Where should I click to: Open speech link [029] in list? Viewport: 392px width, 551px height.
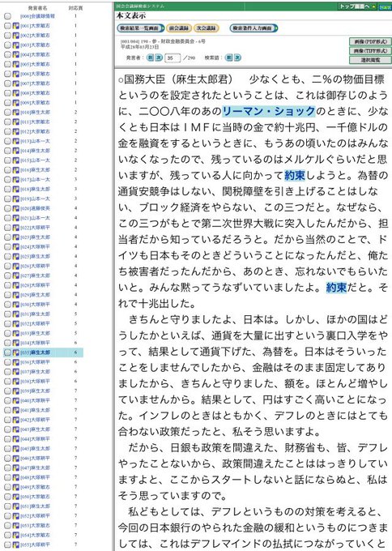pyautogui.click(x=35, y=295)
